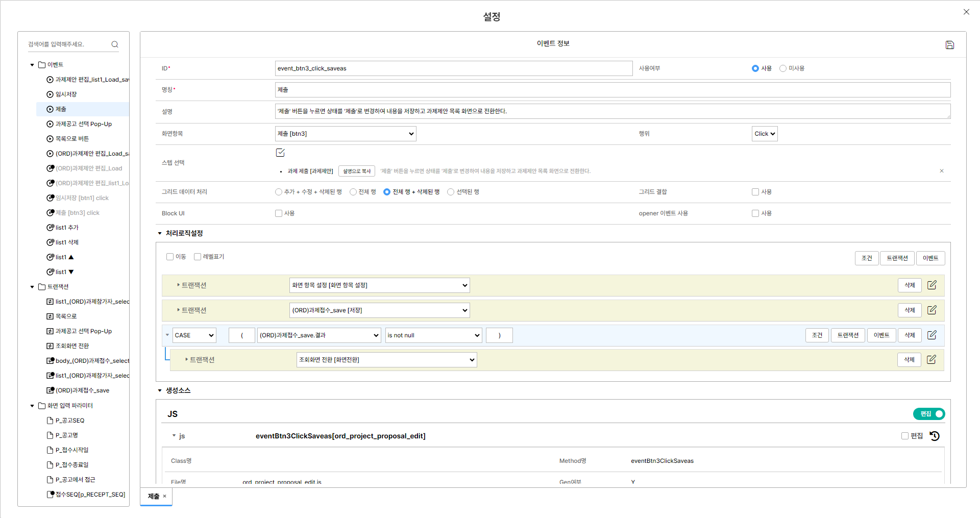Click the 명칭 input field containing 제출

point(612,90)
